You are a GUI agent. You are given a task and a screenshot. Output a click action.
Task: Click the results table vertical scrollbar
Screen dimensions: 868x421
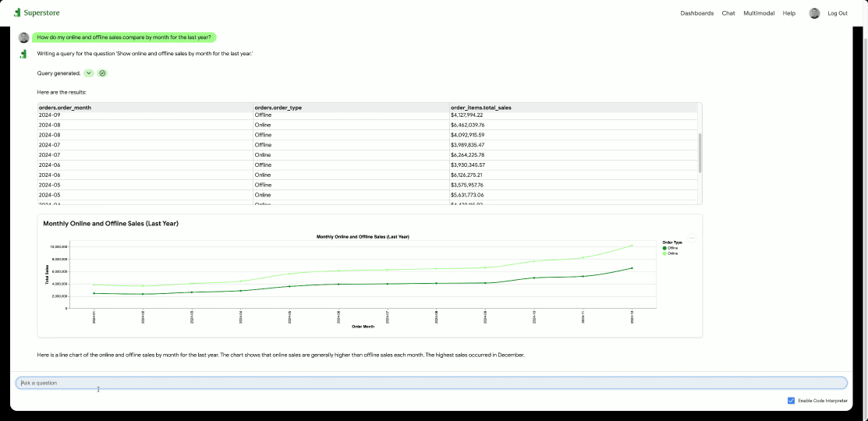tap(700, 153)
